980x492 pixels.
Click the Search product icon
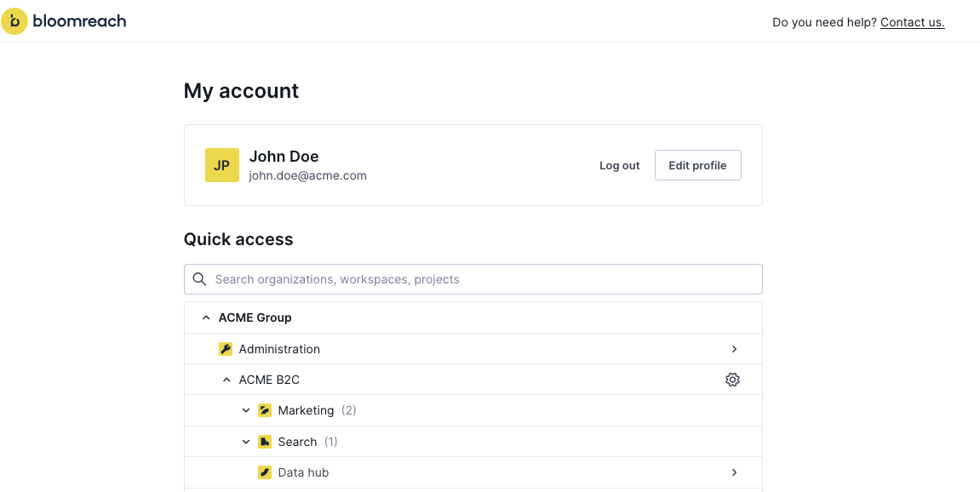265,442
